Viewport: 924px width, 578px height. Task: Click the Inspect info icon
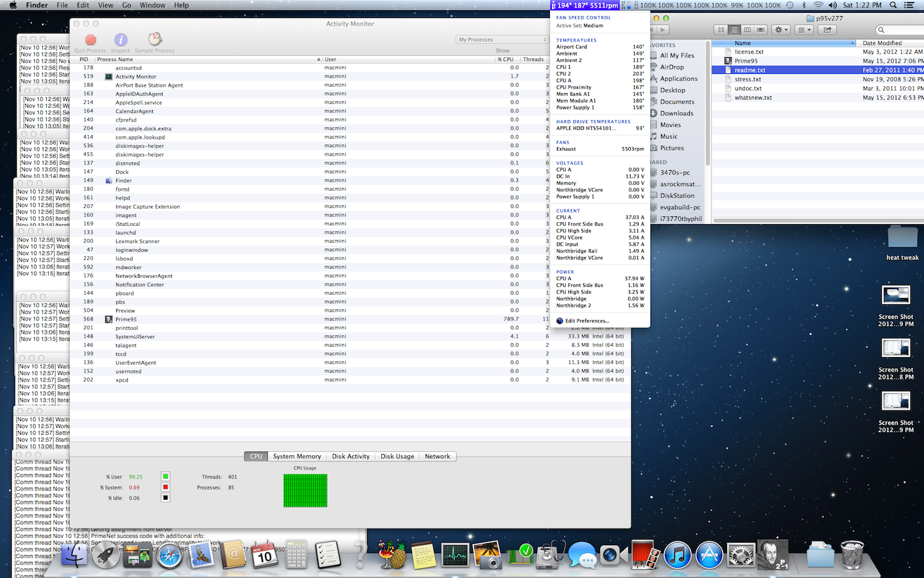click(x=121, y=40)
